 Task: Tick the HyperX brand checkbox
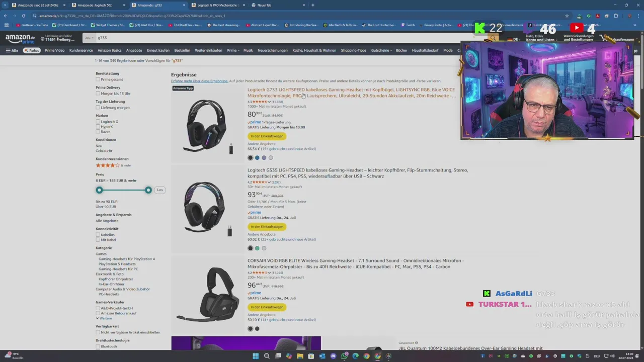point(98,127)
